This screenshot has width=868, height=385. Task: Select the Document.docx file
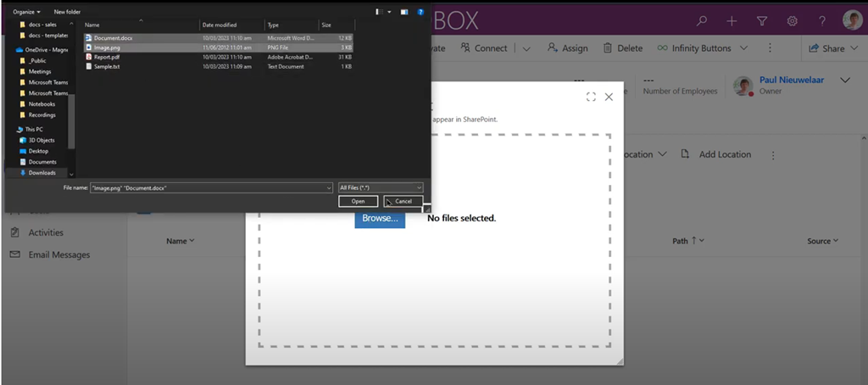[218, 37]
